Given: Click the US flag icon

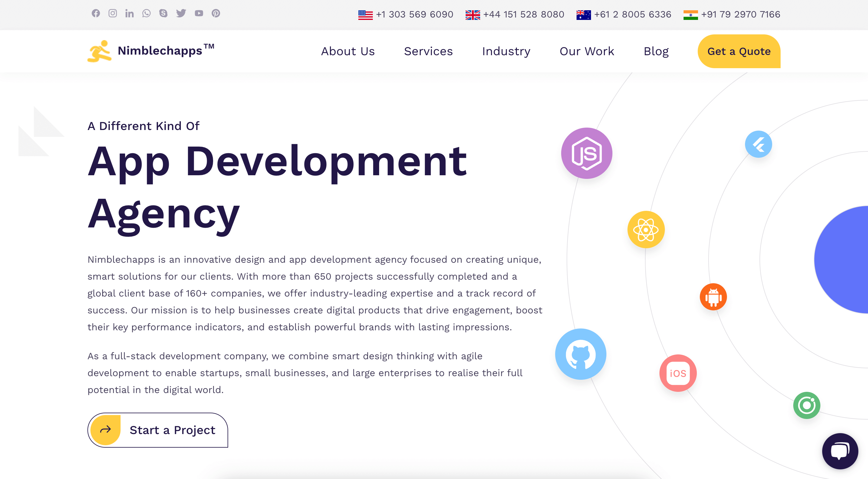Looking at the screenshot, I should point(365,15).
